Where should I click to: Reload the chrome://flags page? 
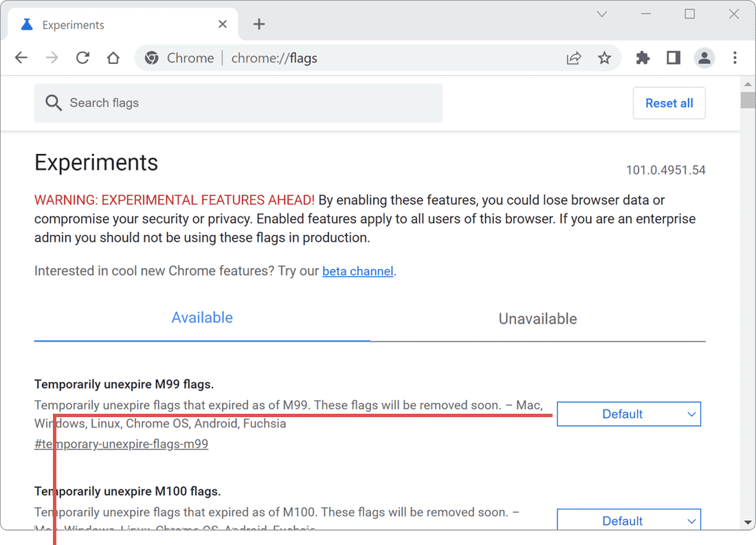click(x=82, y=58)
